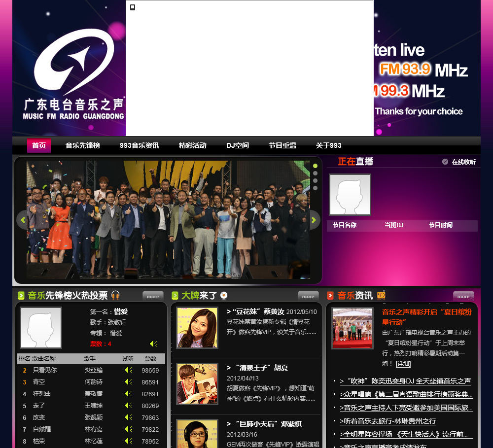This screenshot has width=493, height=448.
Task: Go to previous slide with left arrow
Action: (x=23, y=220)
